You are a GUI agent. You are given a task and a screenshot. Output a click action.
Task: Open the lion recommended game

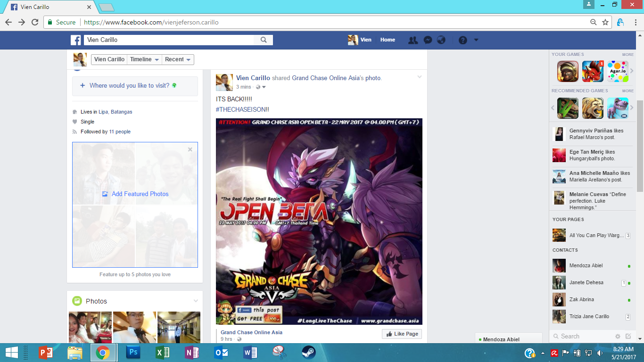pos(593,108)
